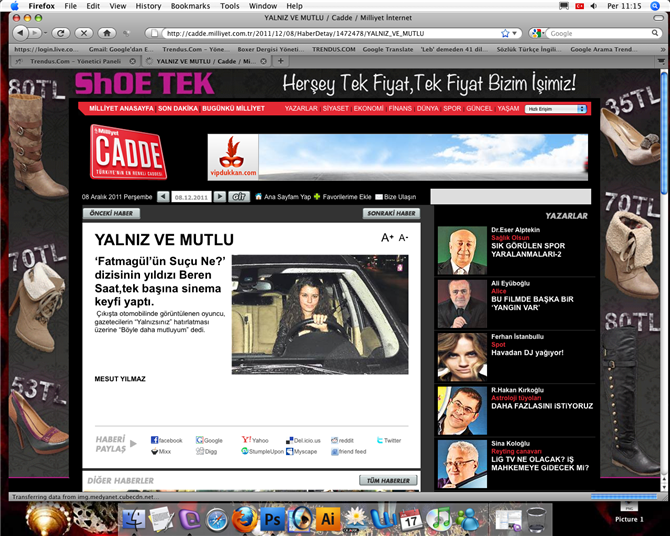Share the article on Digg

pyautogui.click(x=206, y=451)
